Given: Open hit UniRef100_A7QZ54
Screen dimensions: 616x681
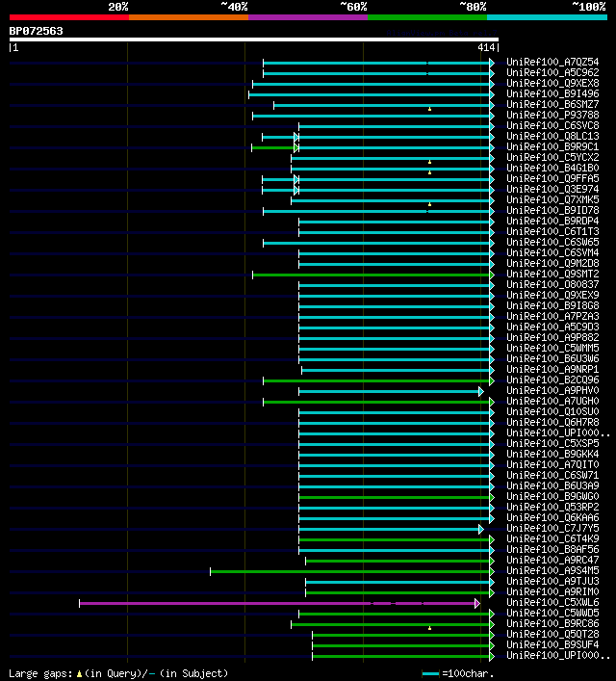Looking at the screenshot, I should (552, 62).
